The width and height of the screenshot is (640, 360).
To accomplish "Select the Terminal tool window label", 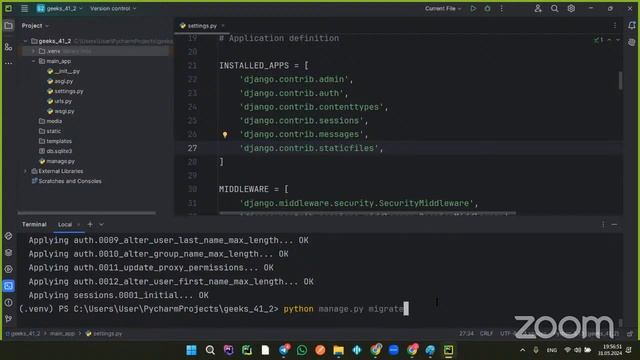I will pyautogui.click(x=34, y=224).
